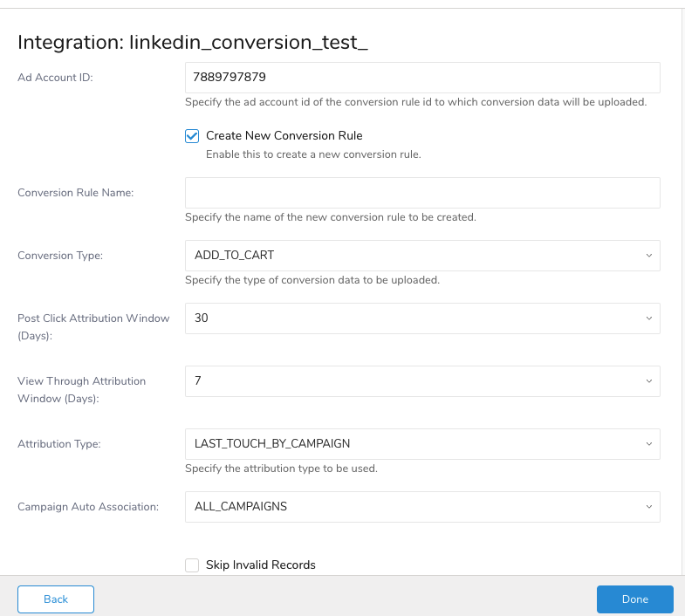Screen dimensions: 685x616
Task: Focus the Conversion Rule Name text box
Action: (x=421, y=193)
